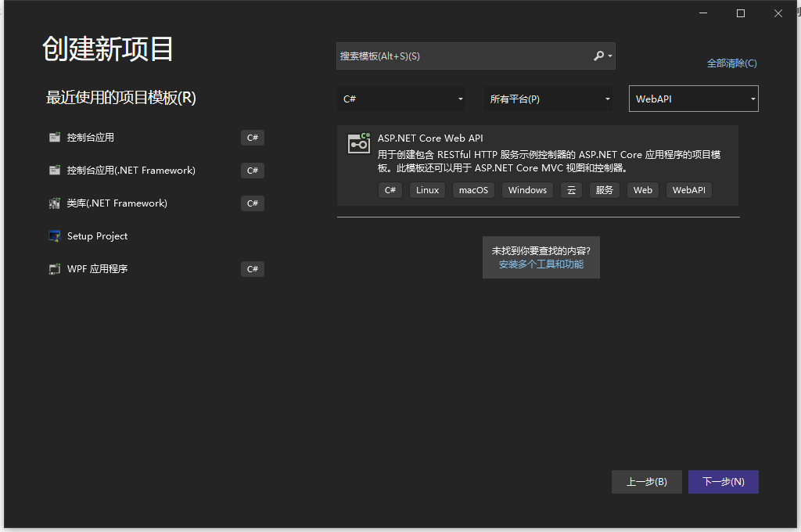
Task: Click the Setup Project template icon
Action: coord(55,236)
